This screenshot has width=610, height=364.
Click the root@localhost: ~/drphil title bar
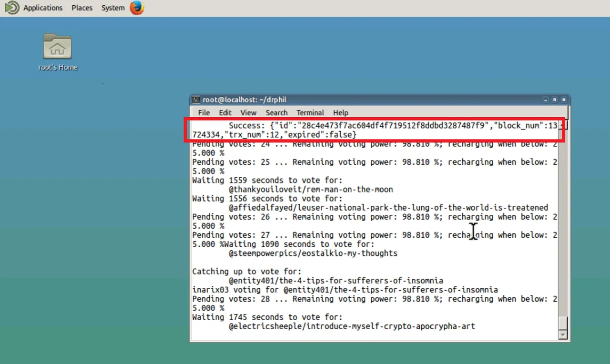(380, 100)
